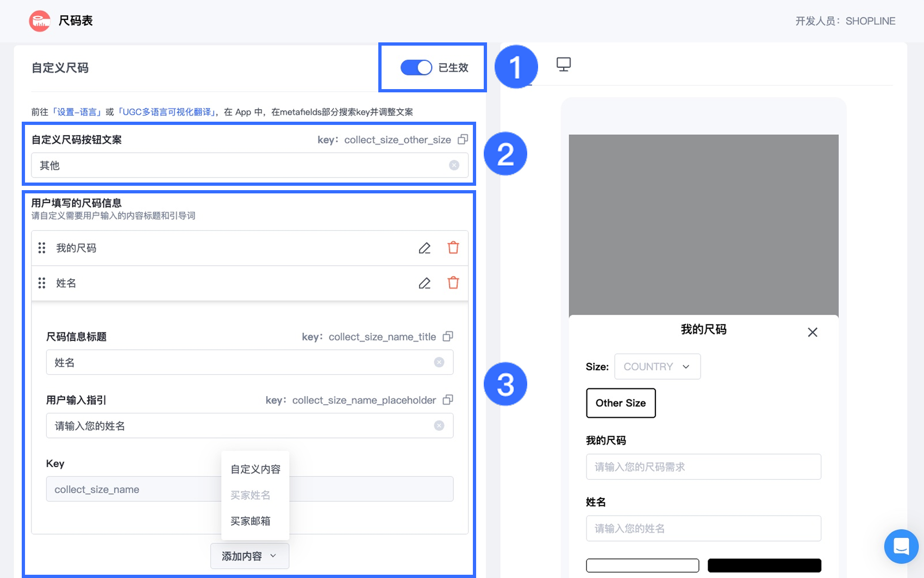Screen dimensions: 924x578
Task: Click the 请输入您的姓名 preview field
Action: click(x=703, y=529)
